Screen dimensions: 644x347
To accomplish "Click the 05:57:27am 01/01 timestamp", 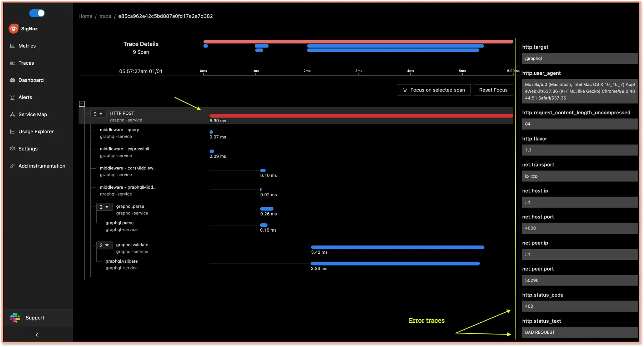I will point(141,71).
